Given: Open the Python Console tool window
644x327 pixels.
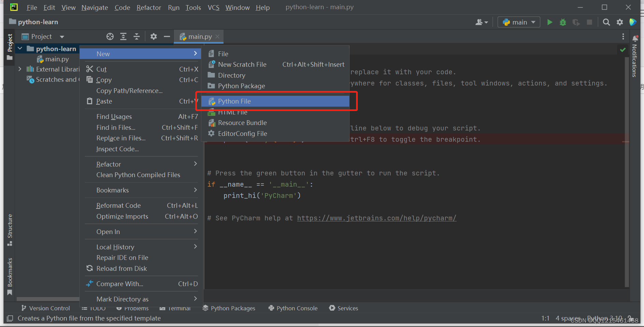Looking at the screenshot, I should (293, 308).
